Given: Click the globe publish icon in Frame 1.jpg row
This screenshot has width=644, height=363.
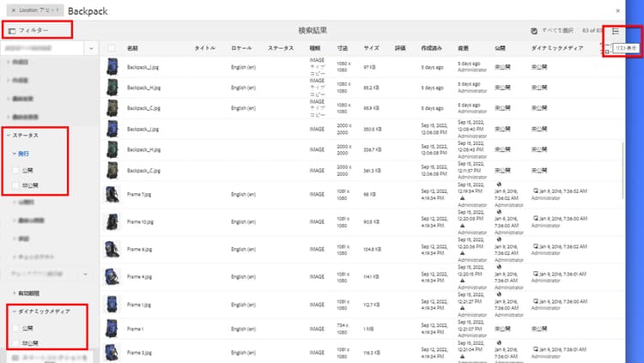Looking at the screenshot, I should (499, 294).
